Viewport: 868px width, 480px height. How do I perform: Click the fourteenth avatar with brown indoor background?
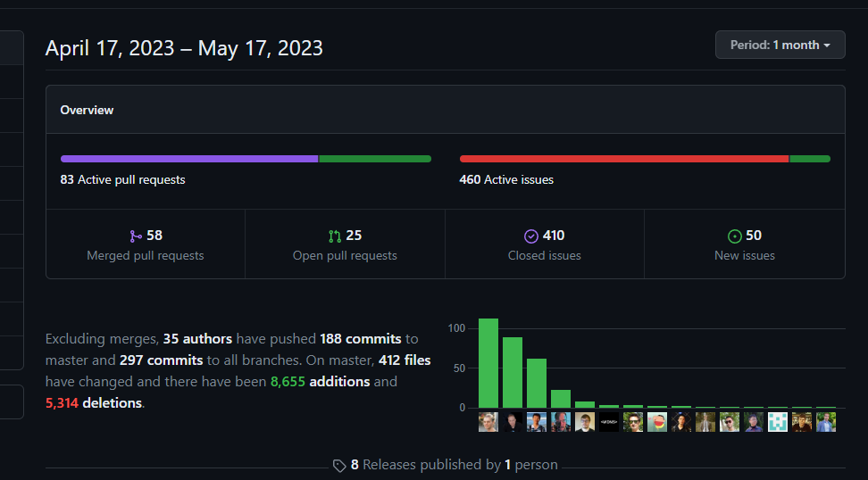point(802,422)
